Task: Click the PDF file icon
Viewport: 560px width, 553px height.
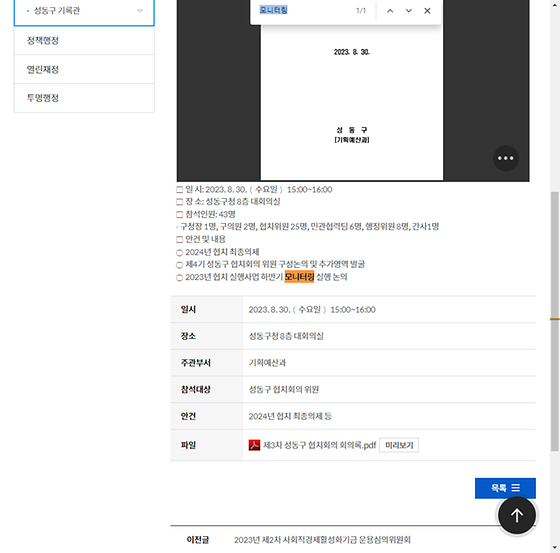Action: point(254,445)
